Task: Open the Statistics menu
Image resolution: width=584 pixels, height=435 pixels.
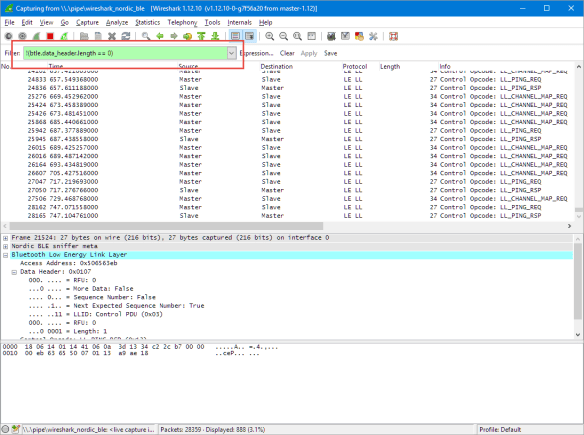Action: click(147, 23)
